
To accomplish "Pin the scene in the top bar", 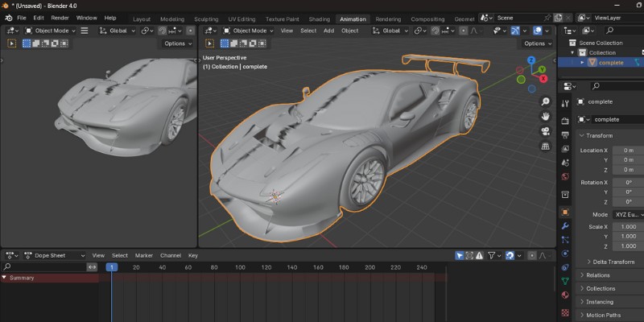I will click(x=547, y=18).
